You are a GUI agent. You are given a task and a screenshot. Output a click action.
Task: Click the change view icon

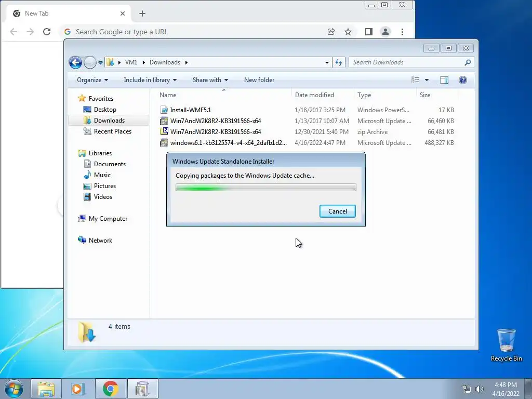coord(415,80)
